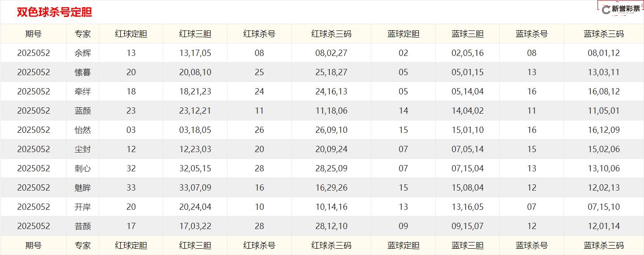Screen dimensions: 644x255
Task: Select expert name 蓝颜
Action: click(x=83, y=110)
